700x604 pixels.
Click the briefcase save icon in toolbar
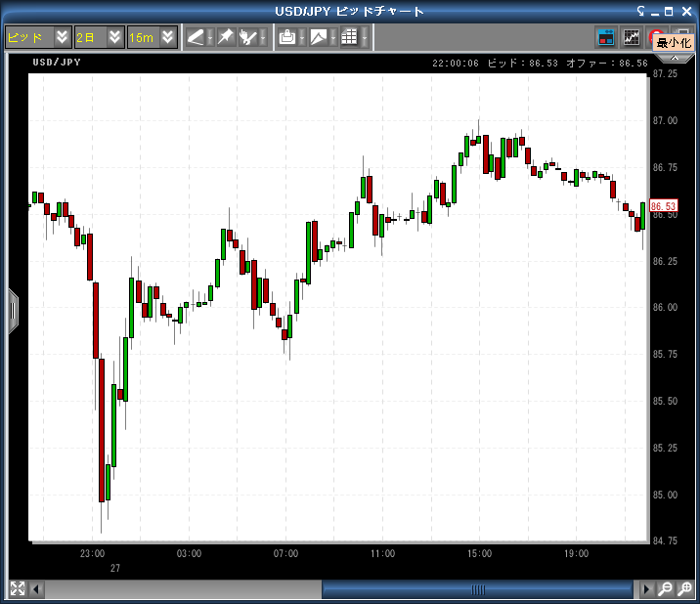(287, 37)
